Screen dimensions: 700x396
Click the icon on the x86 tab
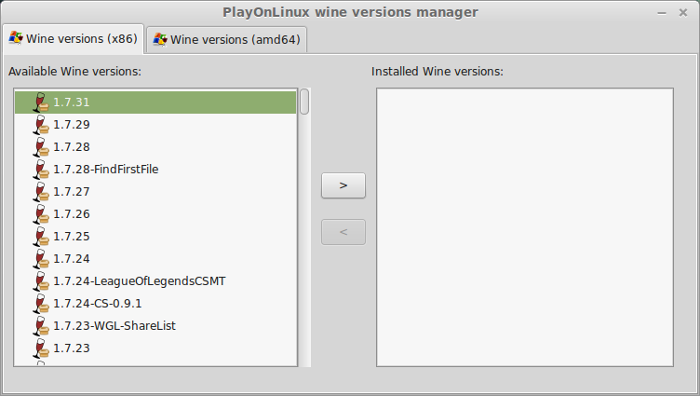click(16, 38)
